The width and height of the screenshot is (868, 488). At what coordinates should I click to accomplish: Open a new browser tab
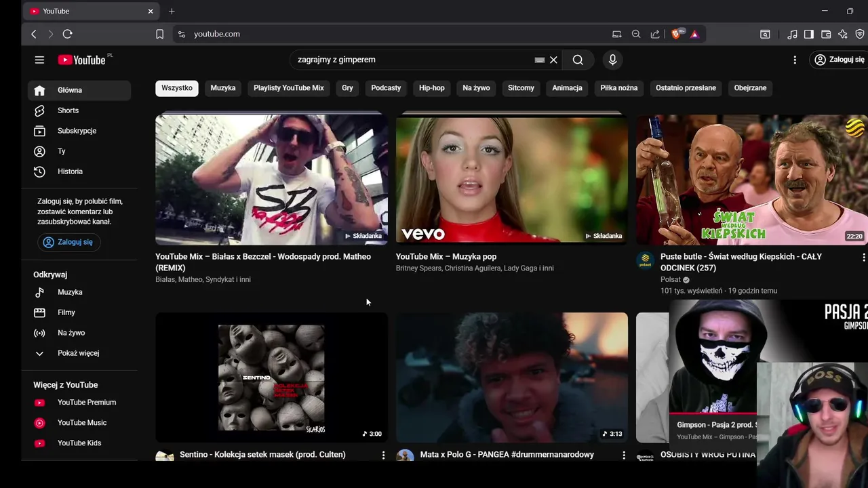[x=172, y=12]
